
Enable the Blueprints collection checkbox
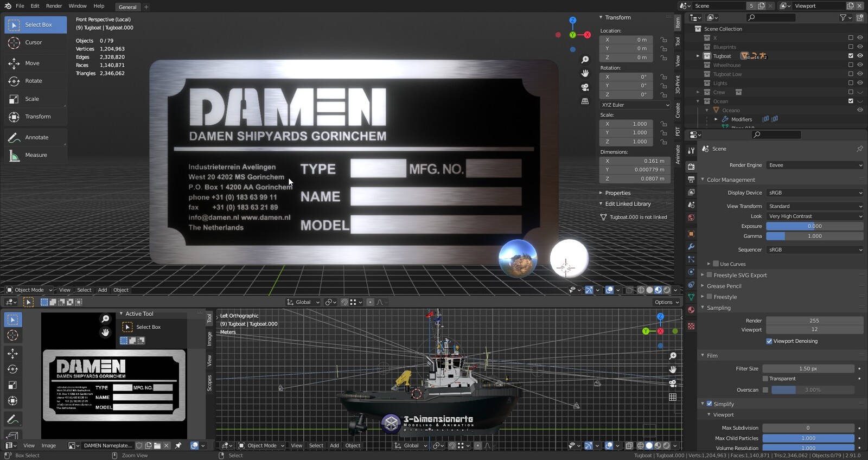click(851, 47)
